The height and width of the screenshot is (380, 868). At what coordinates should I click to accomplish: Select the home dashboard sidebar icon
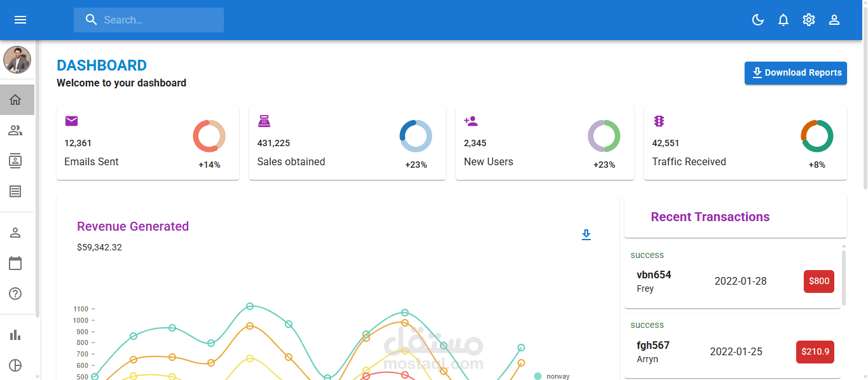(x=16, y=100)
